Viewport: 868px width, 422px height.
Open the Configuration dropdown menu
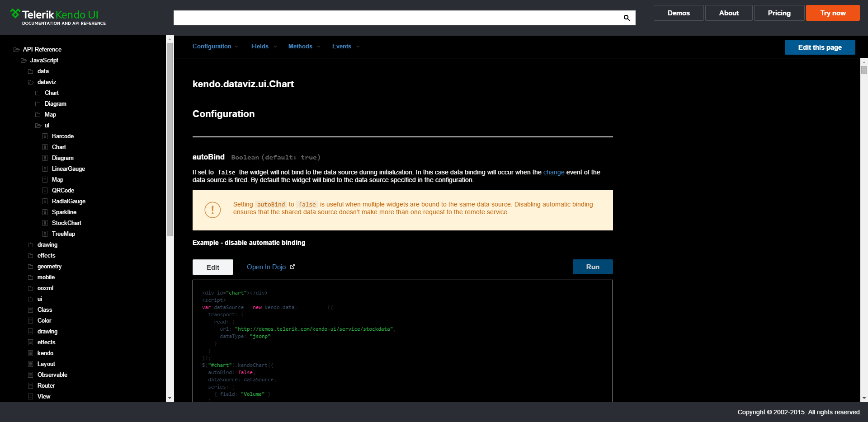click(x=215, y=47)
